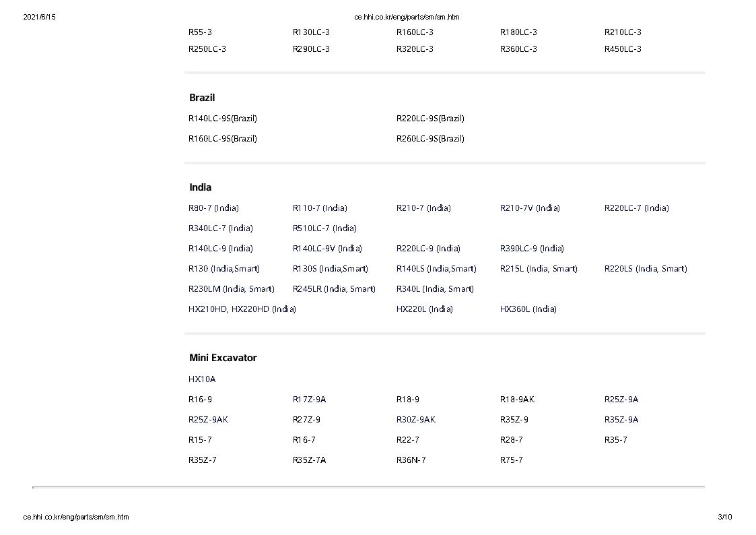The image size is (756, 535).
Task: Click R220LC-7 (India) link
Action: [636, 208]
